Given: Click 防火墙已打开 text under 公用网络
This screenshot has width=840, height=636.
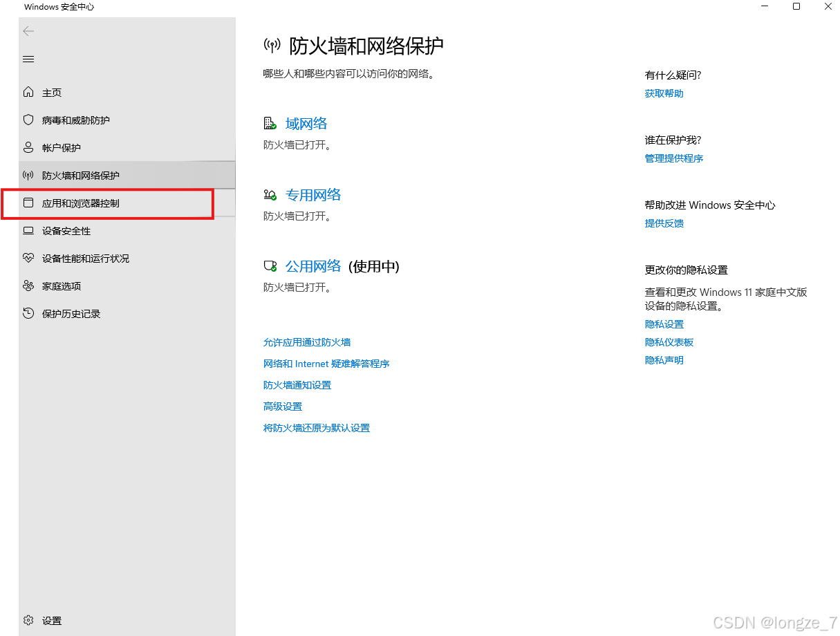Looking at the screenshot, I should [297, 288].
